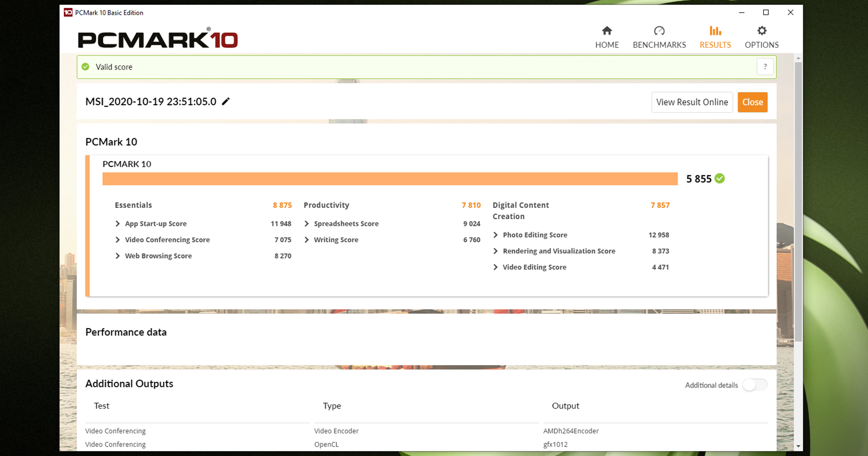868x456 pixels.
Task: Click the pencil icon to rename result
Action: (226, 101)
